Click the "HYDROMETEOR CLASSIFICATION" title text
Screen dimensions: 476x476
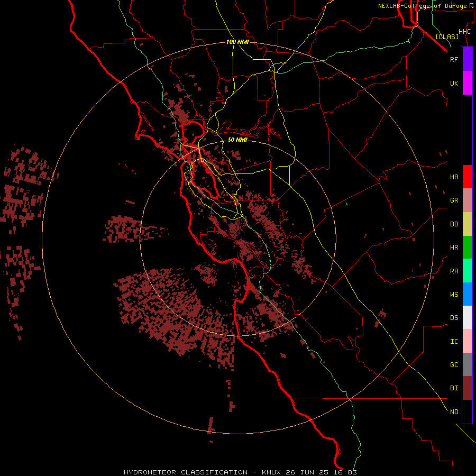[186, 472]
